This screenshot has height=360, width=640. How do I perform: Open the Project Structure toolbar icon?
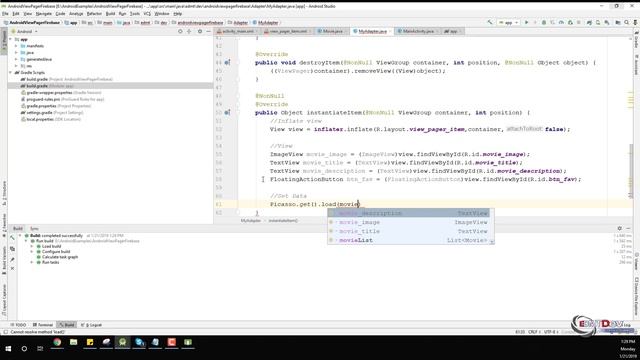(x=618, y=22)
